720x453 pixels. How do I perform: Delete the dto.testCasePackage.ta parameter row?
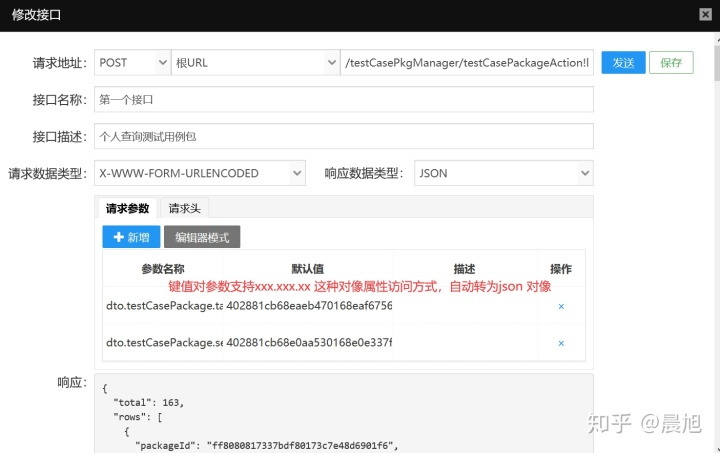[561, 306]
